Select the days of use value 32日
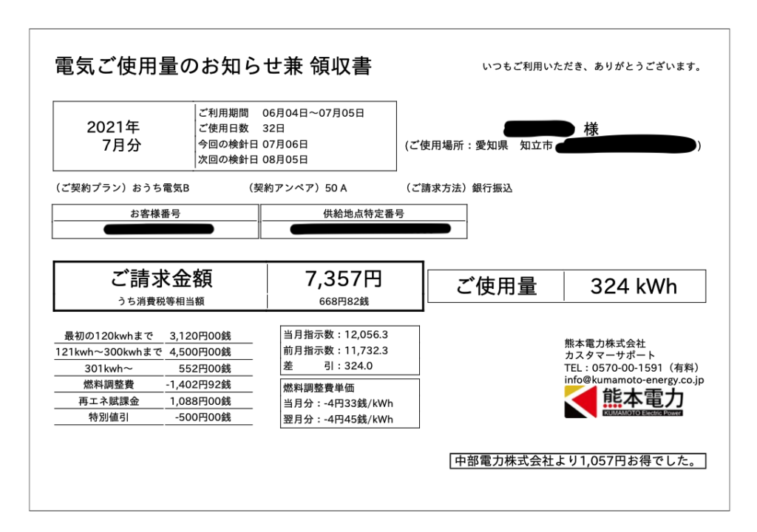 (x=274, y=129)
